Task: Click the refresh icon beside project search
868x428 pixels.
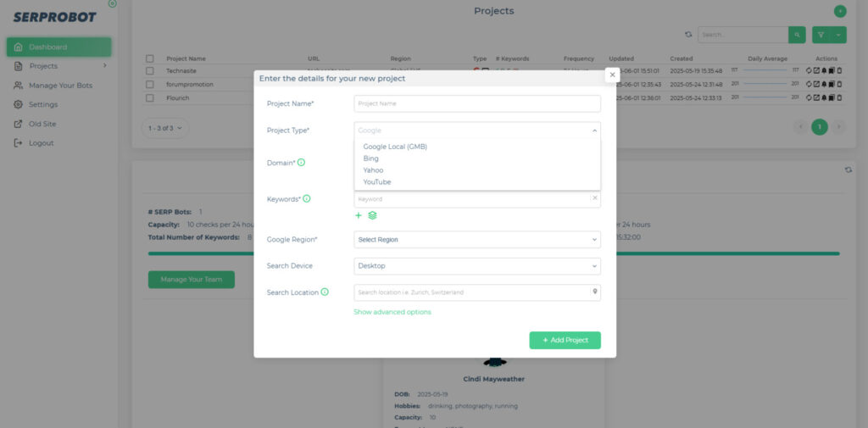Action: 688,35
